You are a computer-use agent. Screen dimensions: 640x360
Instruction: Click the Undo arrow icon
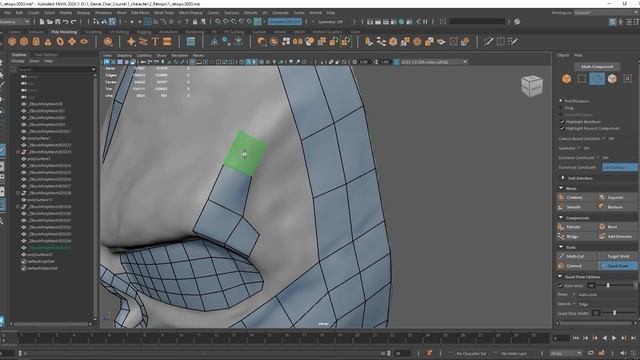(x=66, y=22)
